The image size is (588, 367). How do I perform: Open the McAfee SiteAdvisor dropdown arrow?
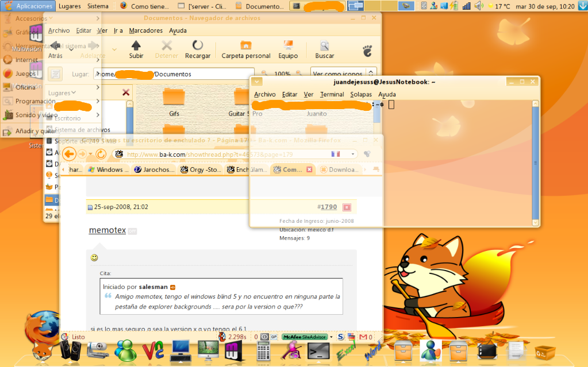331,337
